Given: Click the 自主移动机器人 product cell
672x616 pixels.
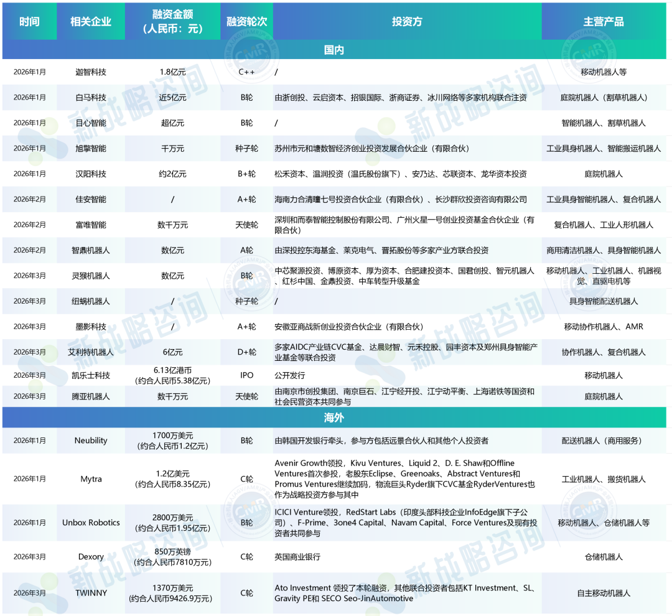Looking at the screenshot, I should [x=603, y=593].
